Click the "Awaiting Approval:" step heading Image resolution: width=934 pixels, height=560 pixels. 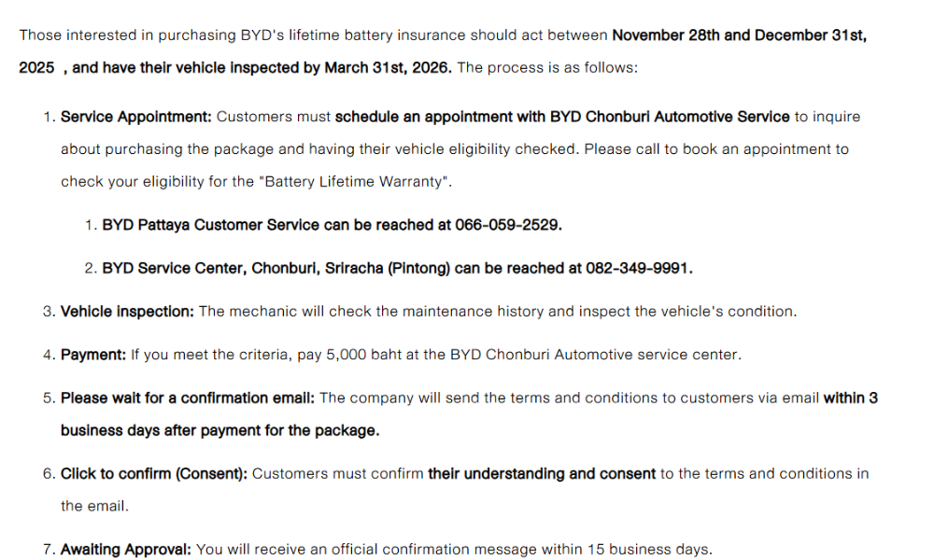[126, 549]
